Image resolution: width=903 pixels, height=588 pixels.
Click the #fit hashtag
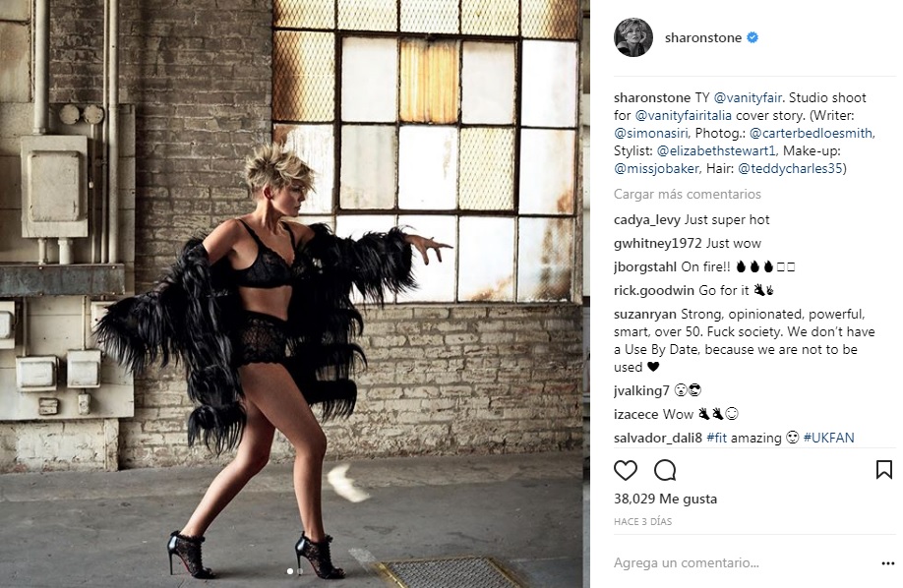[x=716, y=438]
